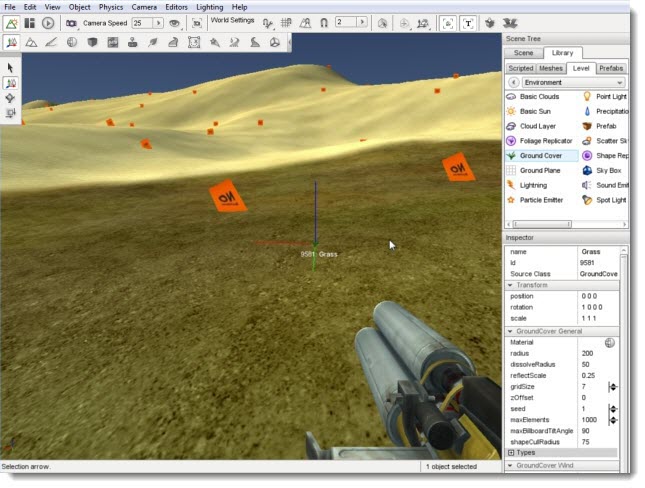The height and width of the screenshot is (488, 645).
Task: Click the fit view to selection icon
Action: point(197,23)
